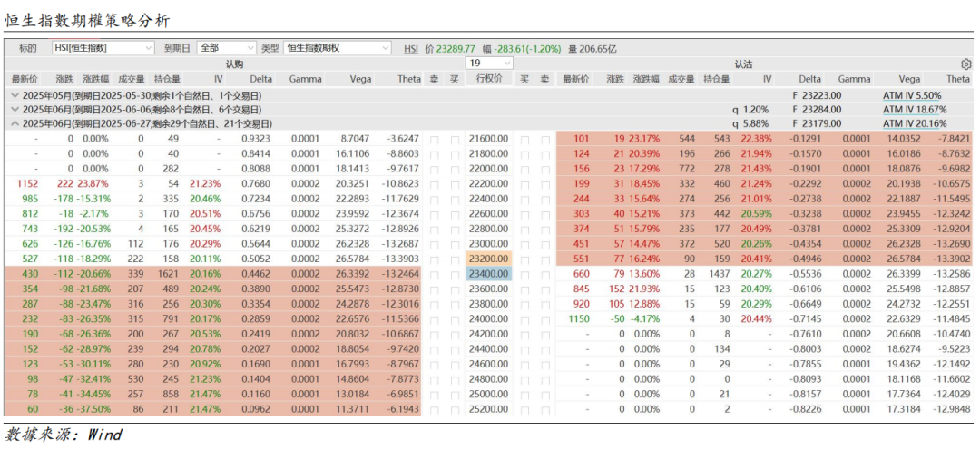980x450 pixels.
Task: Expand the 2025年06月 expiry row (到期日2025-06-06)
Action: (15, 110)
